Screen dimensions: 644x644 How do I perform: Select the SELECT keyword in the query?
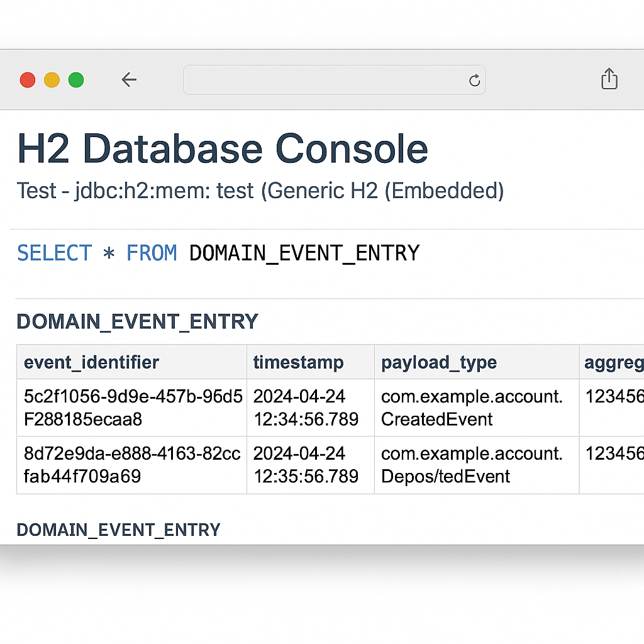pos(54,253)
